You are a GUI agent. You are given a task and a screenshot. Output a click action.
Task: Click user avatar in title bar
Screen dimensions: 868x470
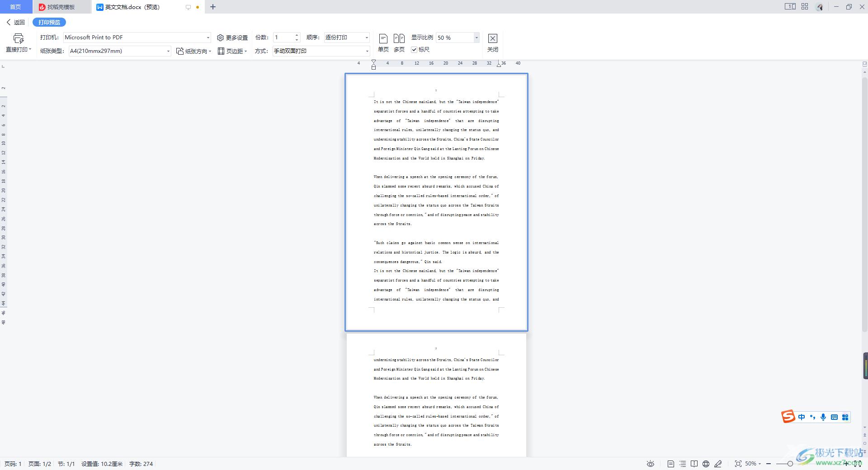(x=820, y=7)
